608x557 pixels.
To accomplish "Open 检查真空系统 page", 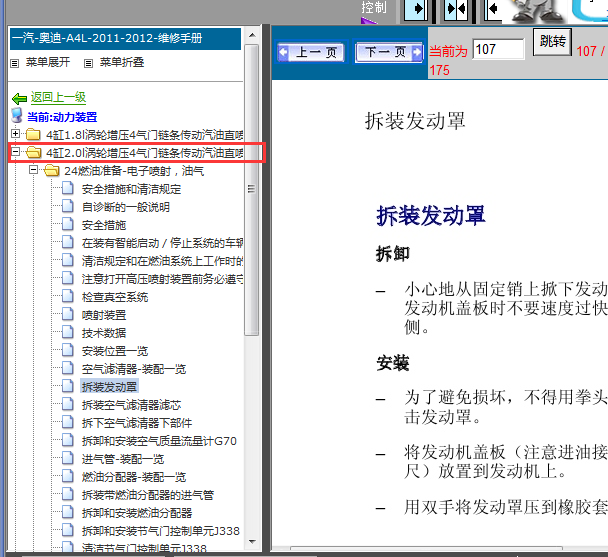I will [x=115, y=297].
